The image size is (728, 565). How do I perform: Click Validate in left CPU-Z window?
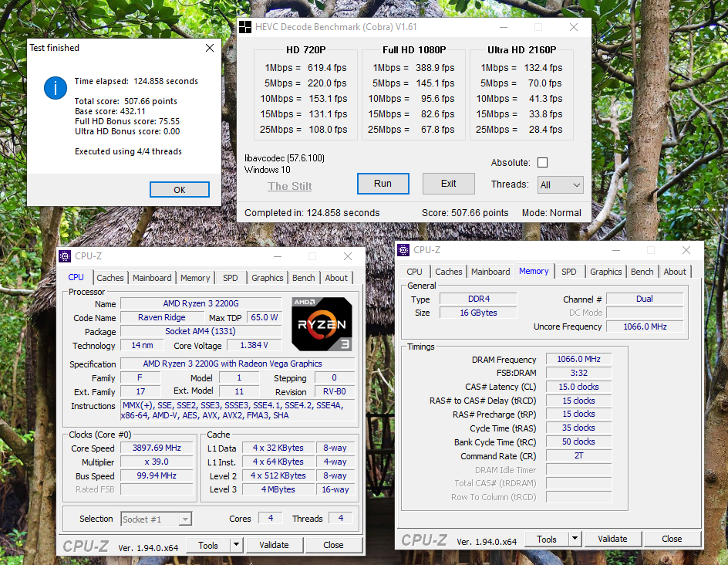pos(274,545)
